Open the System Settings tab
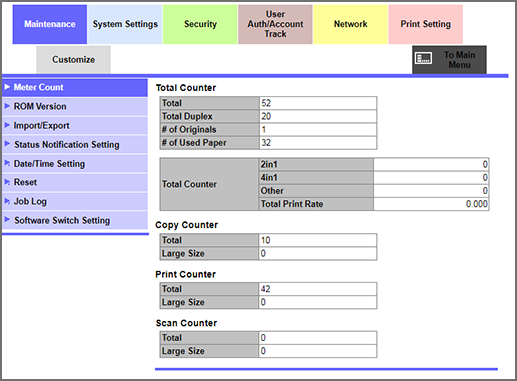The width and height of the screenshot is (517, 381). 125,24
